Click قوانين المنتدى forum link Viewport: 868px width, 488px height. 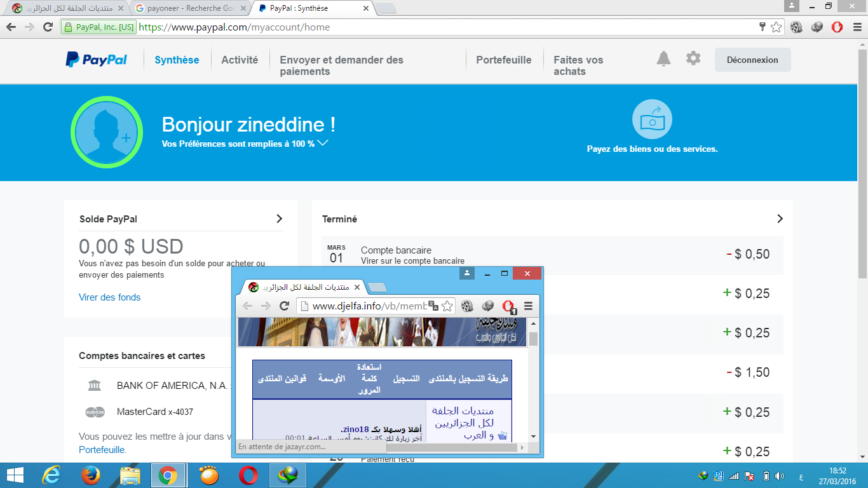[x=282, y=378]
